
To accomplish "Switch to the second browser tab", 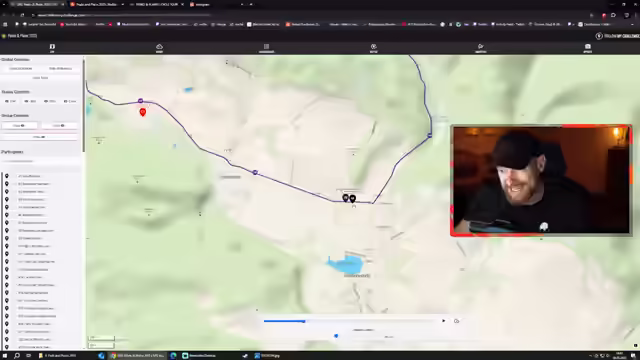I will tap(97, 4).
